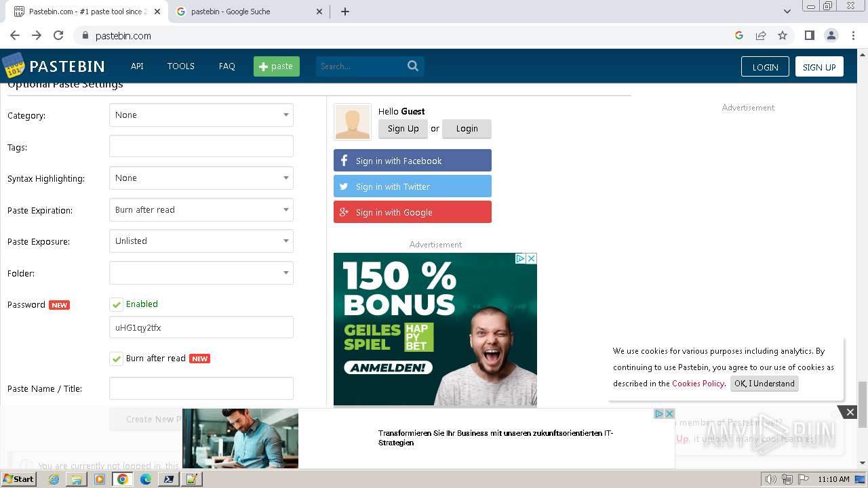Click the Chrome icon in taskbar

point(123,479)
